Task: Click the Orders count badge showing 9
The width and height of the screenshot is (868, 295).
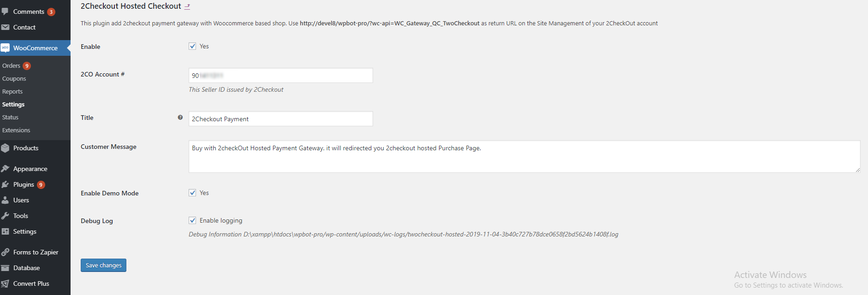Action: pos(27,66)
